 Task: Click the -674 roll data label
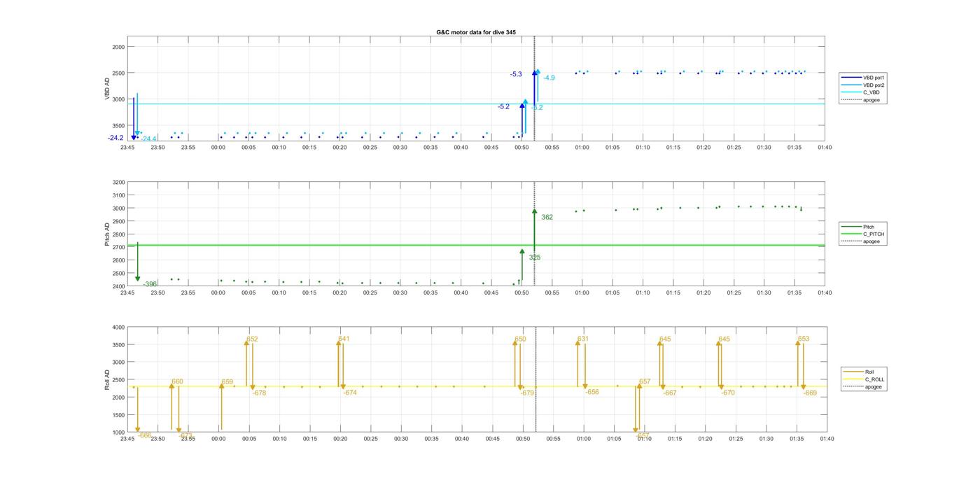click(x=350, y=393)
